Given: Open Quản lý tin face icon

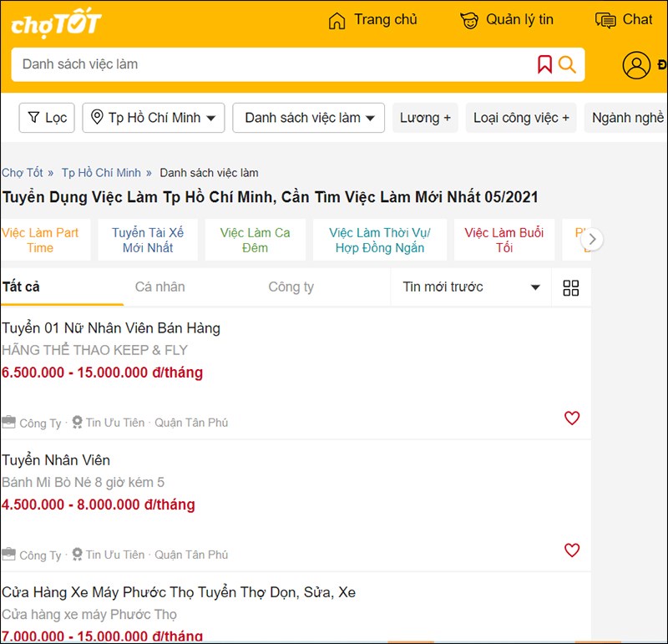Looking at the screenshot, I should point(469,20).
